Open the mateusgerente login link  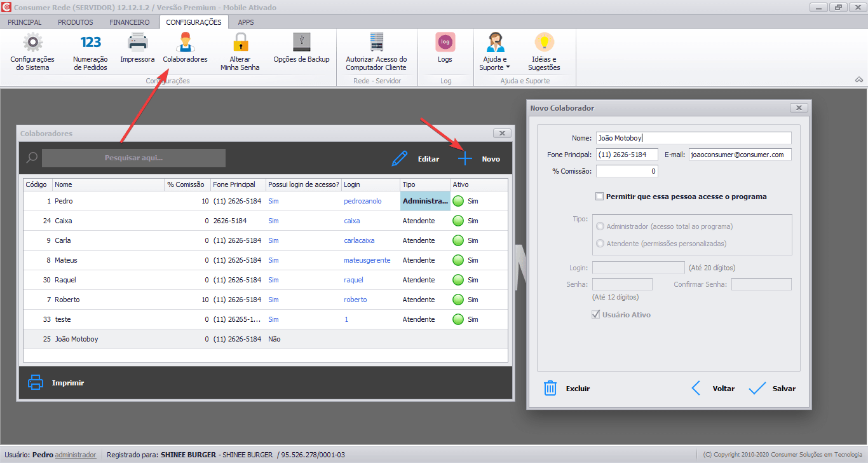tap(367, 260)
